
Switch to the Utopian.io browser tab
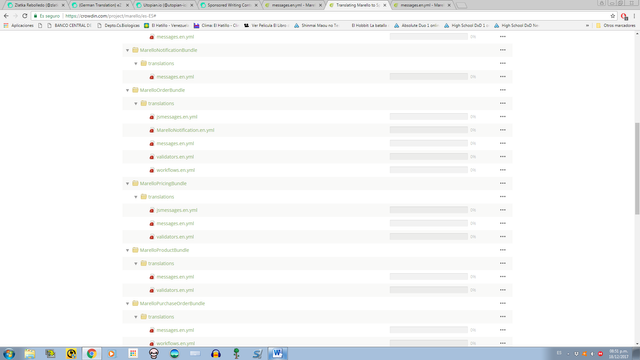(164, 5)
